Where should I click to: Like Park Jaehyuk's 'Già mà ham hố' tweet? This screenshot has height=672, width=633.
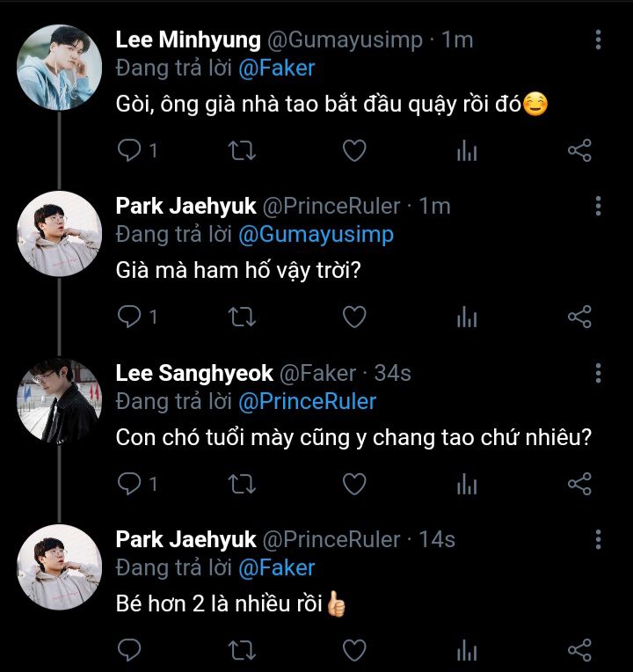353,318
